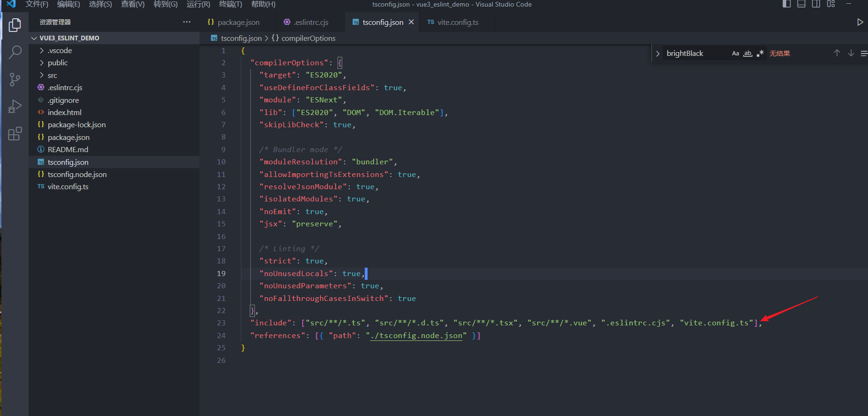Open the 运行(R) menu
The height and width of the screenshot is (416, 868).
[x=198, y=4]
